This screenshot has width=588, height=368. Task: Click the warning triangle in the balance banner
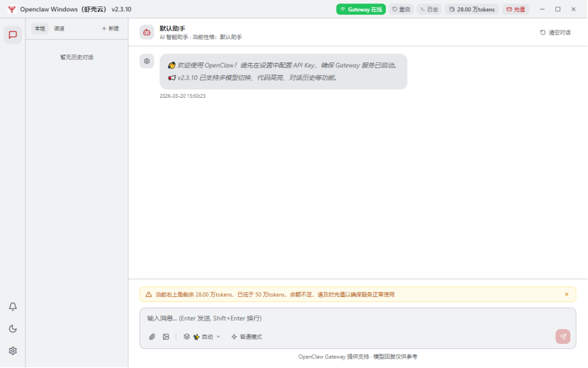click(149, 295)
